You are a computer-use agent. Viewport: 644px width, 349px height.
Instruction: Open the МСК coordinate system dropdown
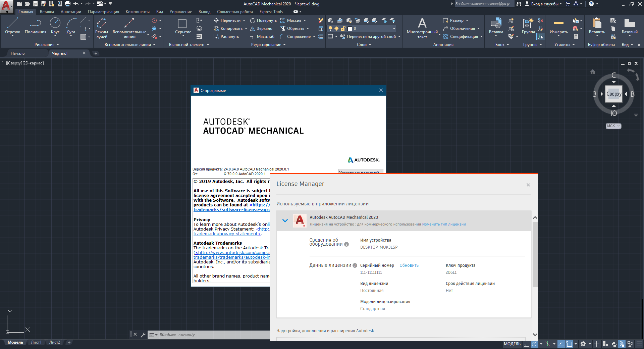tap(613, 126)
